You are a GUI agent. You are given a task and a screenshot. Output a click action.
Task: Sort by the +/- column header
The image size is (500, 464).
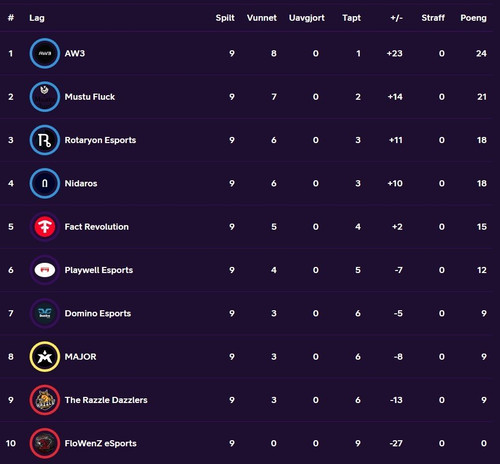397,18
